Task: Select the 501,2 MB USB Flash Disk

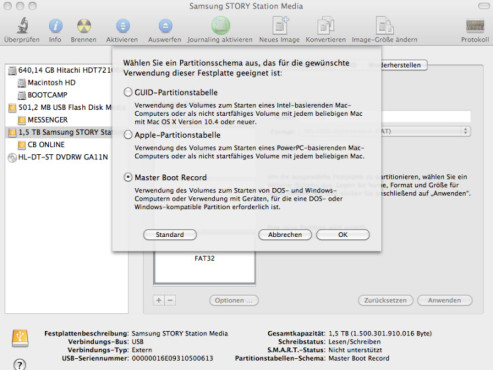Action: 60,107
